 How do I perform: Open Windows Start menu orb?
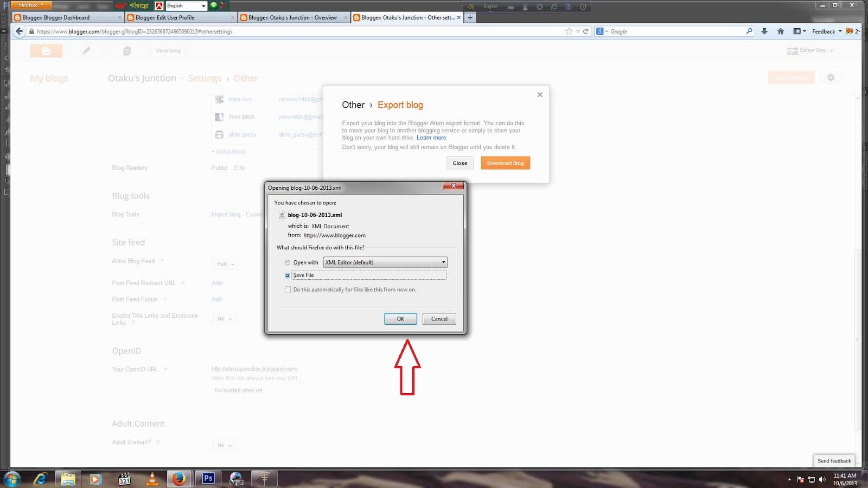[12, 479]
